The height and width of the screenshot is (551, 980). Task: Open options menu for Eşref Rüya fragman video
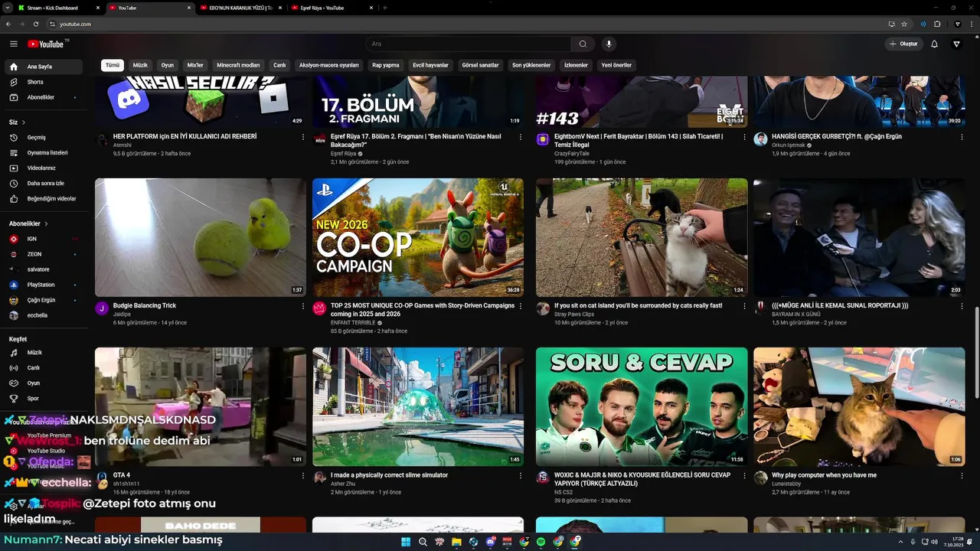(521, 137)
